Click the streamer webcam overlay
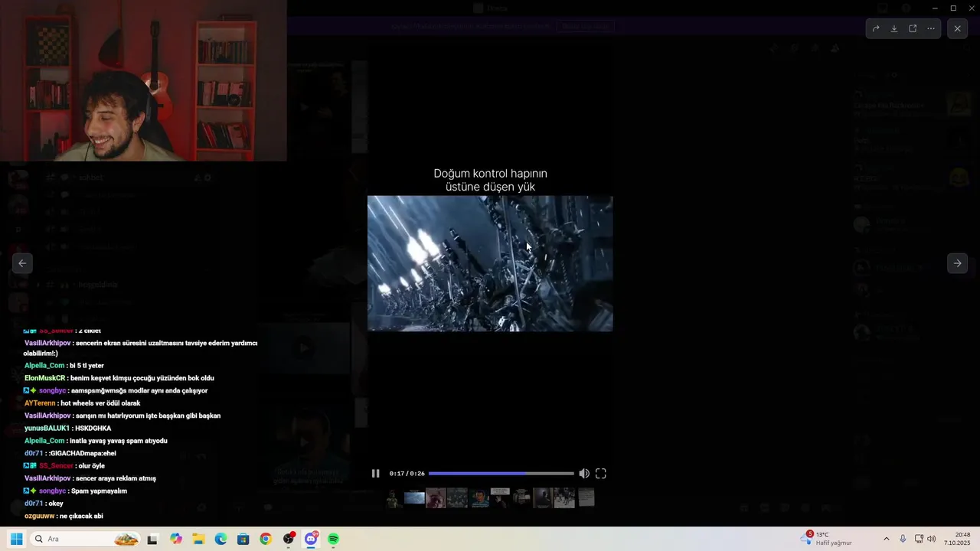 tap(143, 80)
